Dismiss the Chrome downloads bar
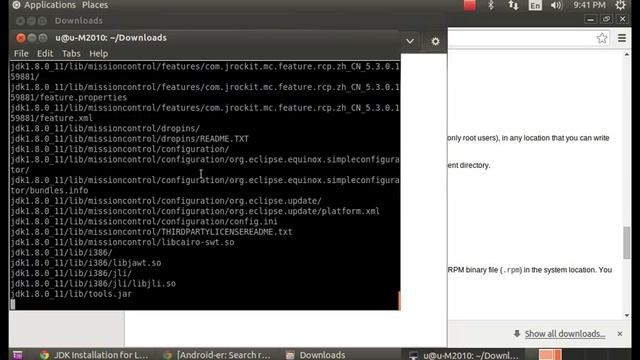Screen dimensions: 640x360 [620, 334]
